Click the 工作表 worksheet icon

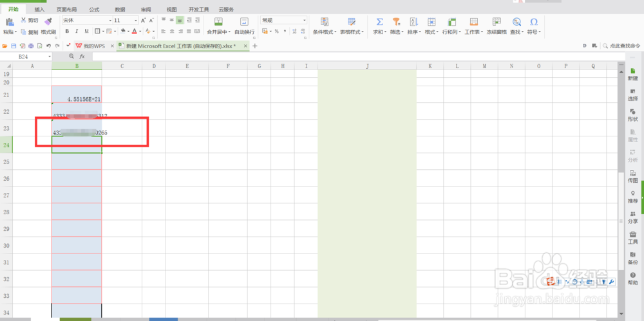point(473,22)
